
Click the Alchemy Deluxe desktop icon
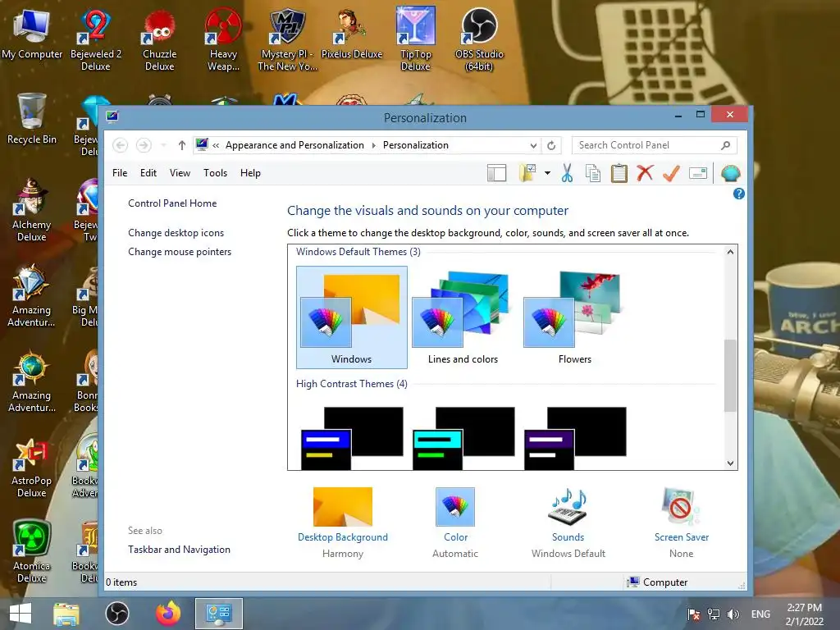click(32, 211)
